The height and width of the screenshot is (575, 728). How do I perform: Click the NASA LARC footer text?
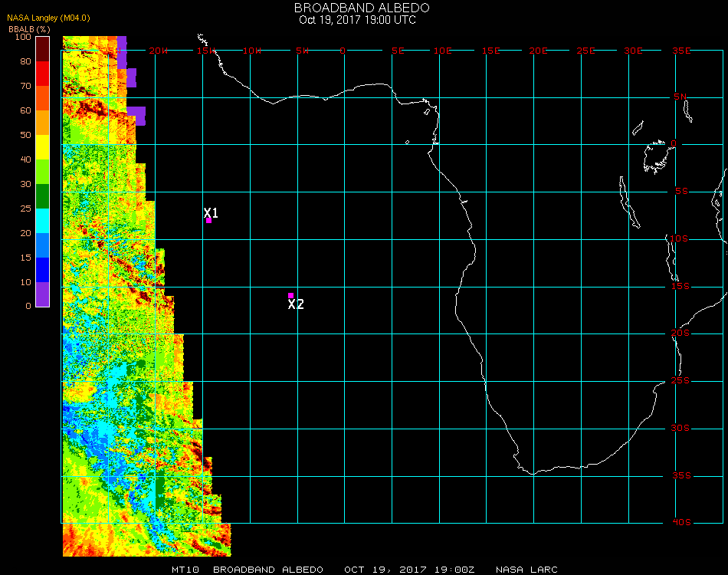[x=526, y=570]
